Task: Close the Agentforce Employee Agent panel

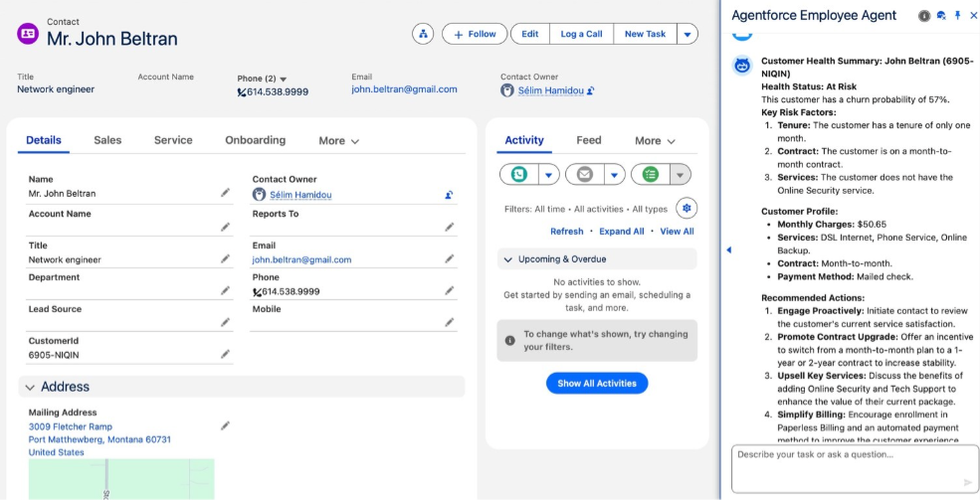Action: coord(973,16)
